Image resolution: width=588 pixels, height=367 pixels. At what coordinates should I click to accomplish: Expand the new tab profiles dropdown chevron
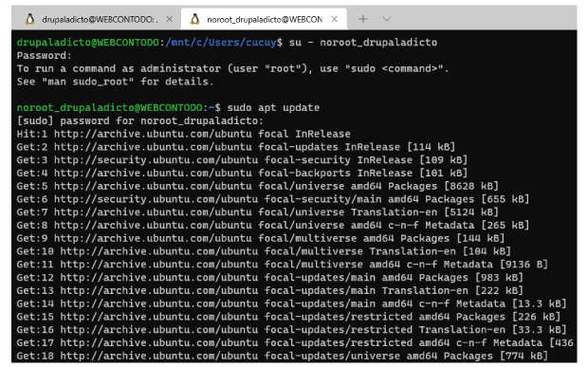387,19
